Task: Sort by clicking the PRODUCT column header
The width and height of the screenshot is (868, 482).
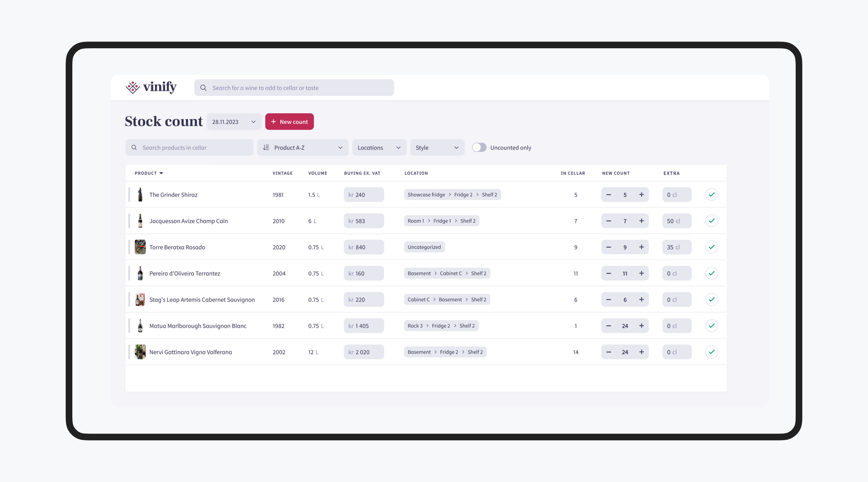Action: (x=148, y=173)
